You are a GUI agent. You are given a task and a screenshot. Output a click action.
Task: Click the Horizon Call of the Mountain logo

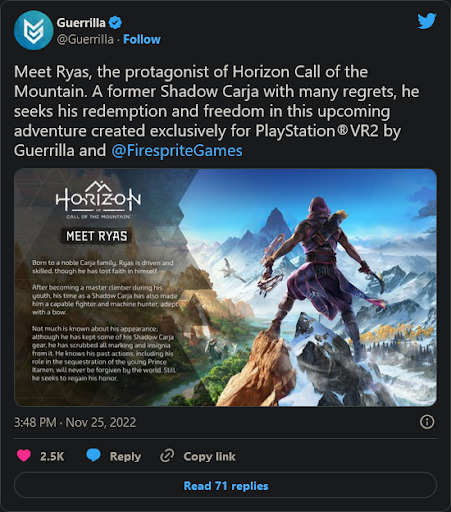pyautogui.click(x=98, y=199)
